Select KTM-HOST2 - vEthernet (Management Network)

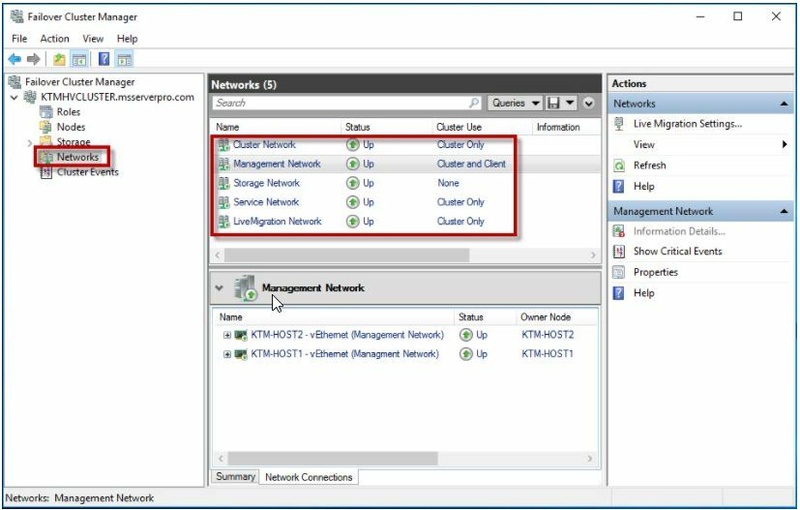[x=347, y=335]
